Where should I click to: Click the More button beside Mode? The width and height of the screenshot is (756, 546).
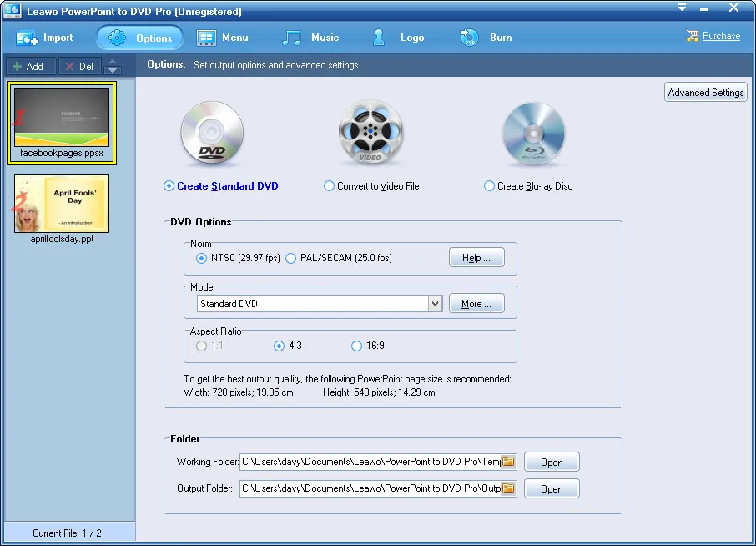click(x=476, y=303)
